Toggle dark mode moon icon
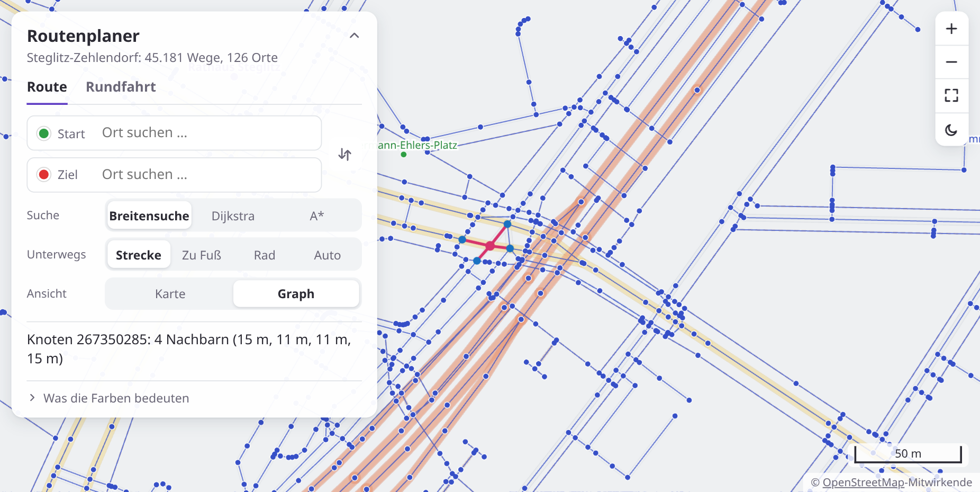This screenshot has height=492, width=980. [951, 130]
